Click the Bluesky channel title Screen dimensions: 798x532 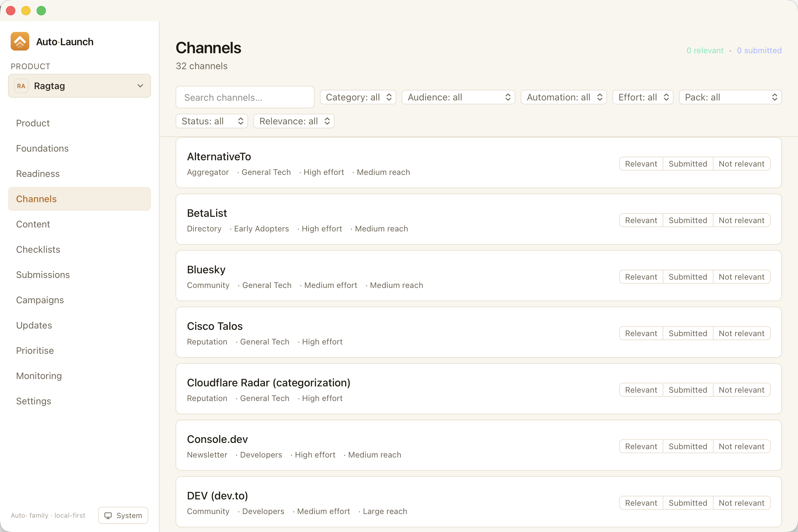click(206, 270)
